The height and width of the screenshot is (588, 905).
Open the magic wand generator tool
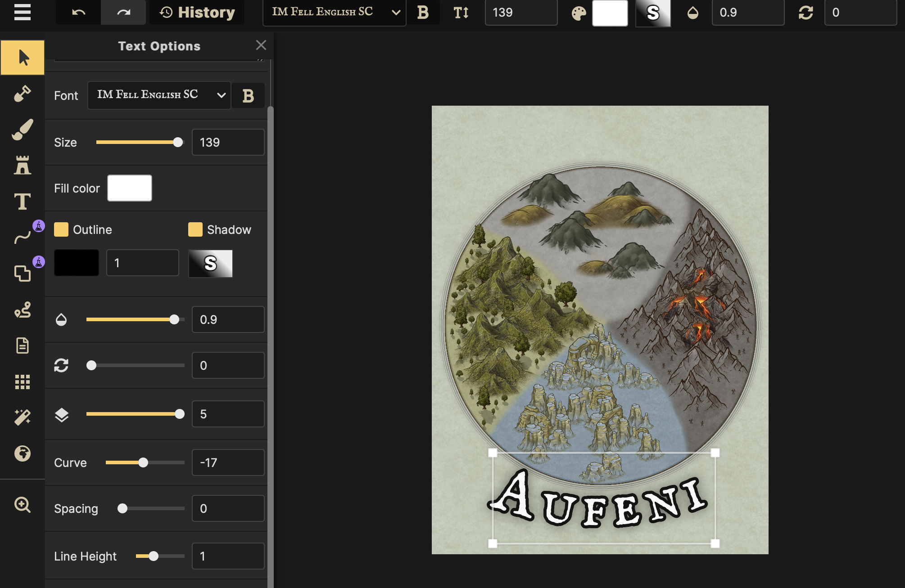22,417
